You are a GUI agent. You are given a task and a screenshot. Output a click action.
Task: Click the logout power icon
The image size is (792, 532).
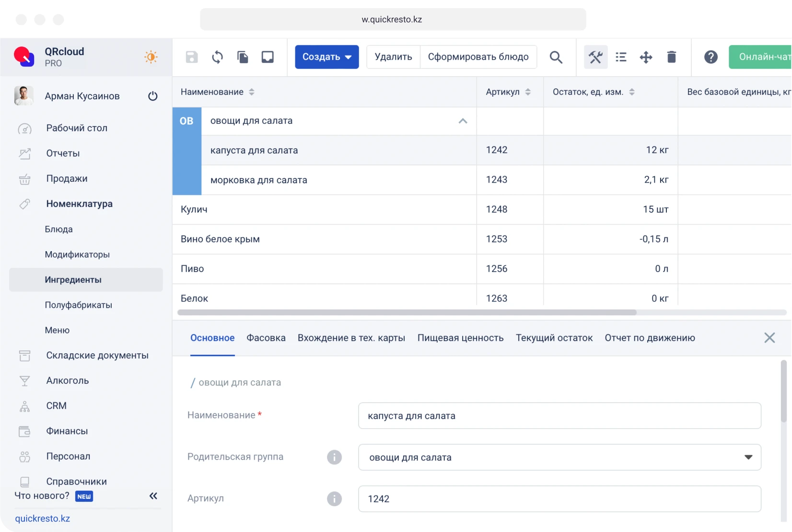[152, 96]
